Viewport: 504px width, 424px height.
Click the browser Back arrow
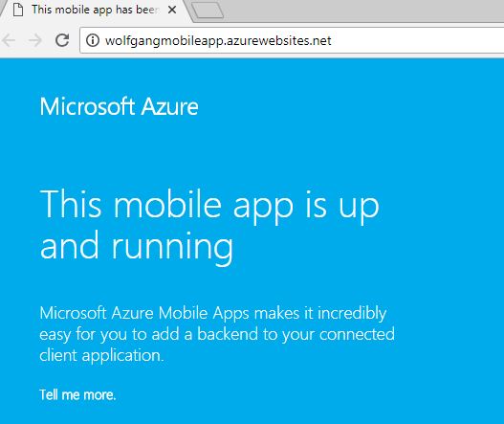[x=9, y=40]
